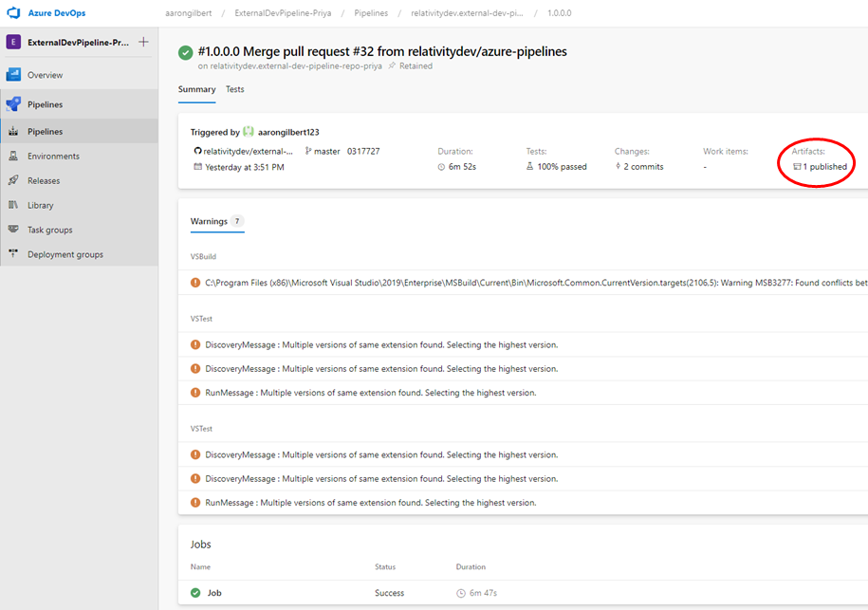The width and height of the screenshot is (868, 610).
Task: Click the test flask icon by 100% passed
Action: click(529, 166)
